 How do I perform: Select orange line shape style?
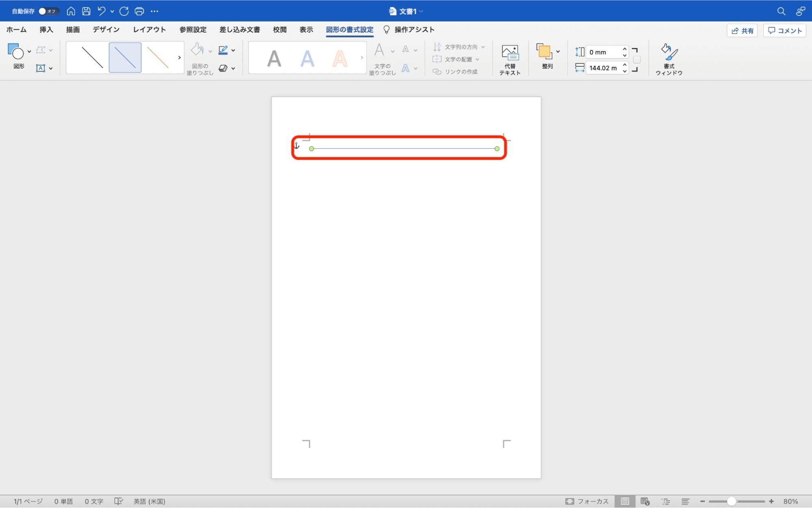[158, 57]
